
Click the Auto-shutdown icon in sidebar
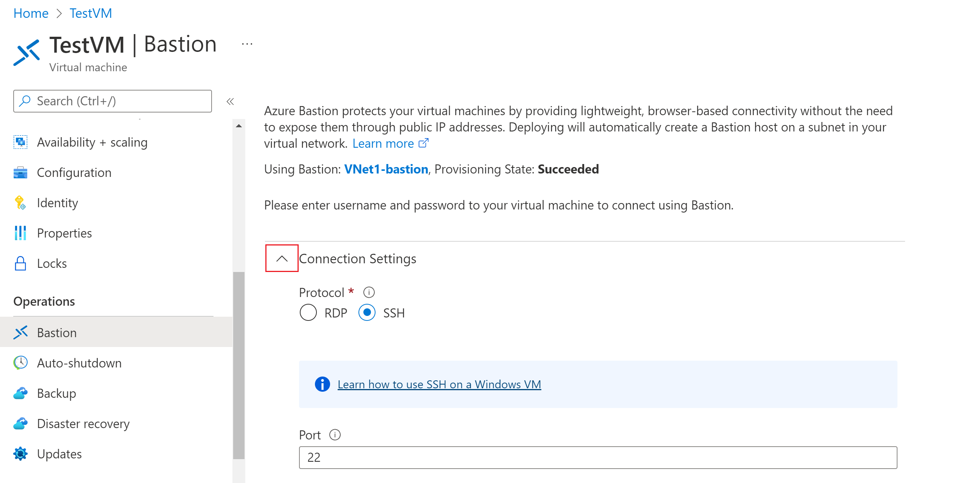click(x=19, y=363)
